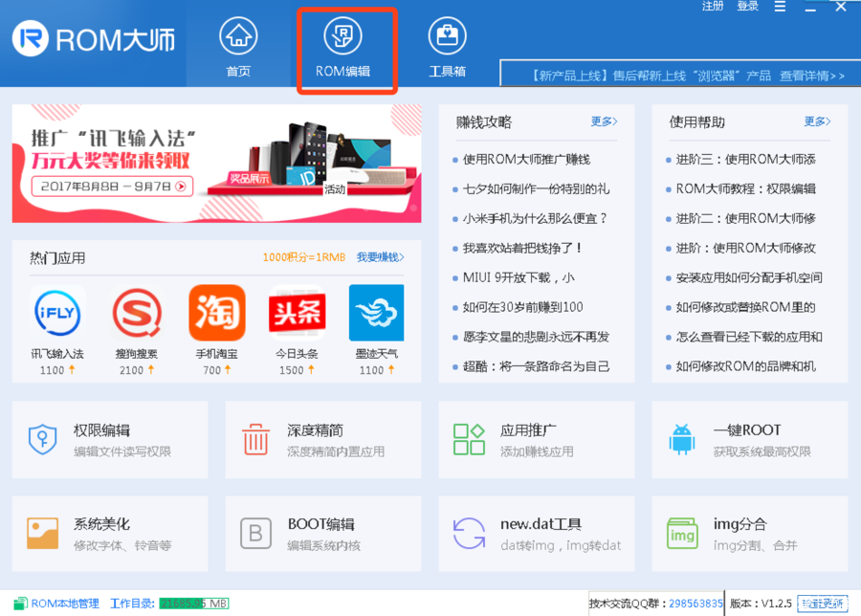861x616 pixels.
Task: Click the 登录 login link
Action: [747, 6]
